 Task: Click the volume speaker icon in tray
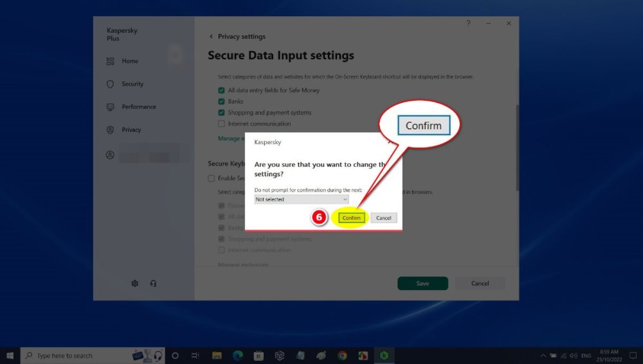click(x=574, y=356)
